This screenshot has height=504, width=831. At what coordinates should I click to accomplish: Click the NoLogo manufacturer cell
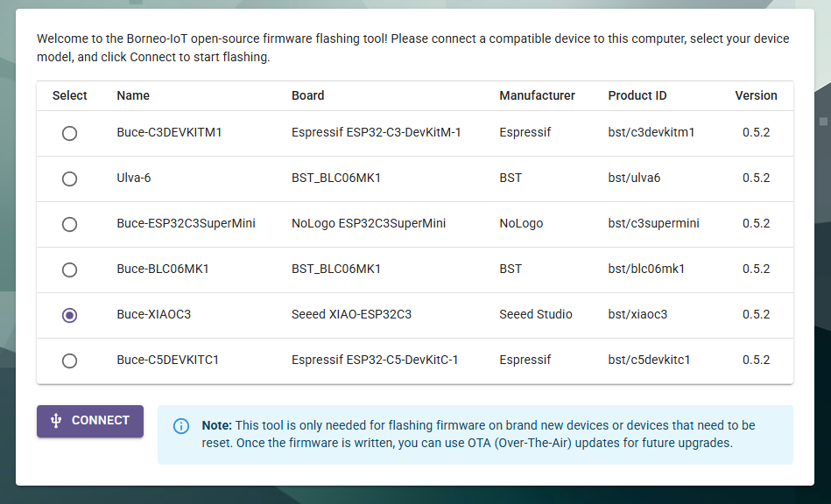click(x=521, y=223)
